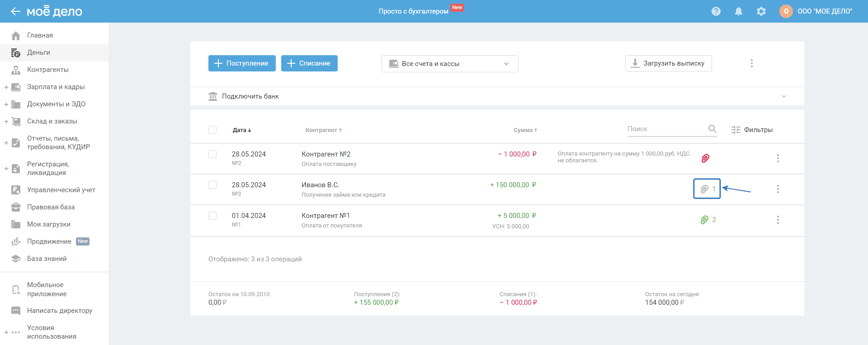
Task: Open the three-dot menu for Контрагент №2 row
Action: click(x=778, y=158)
